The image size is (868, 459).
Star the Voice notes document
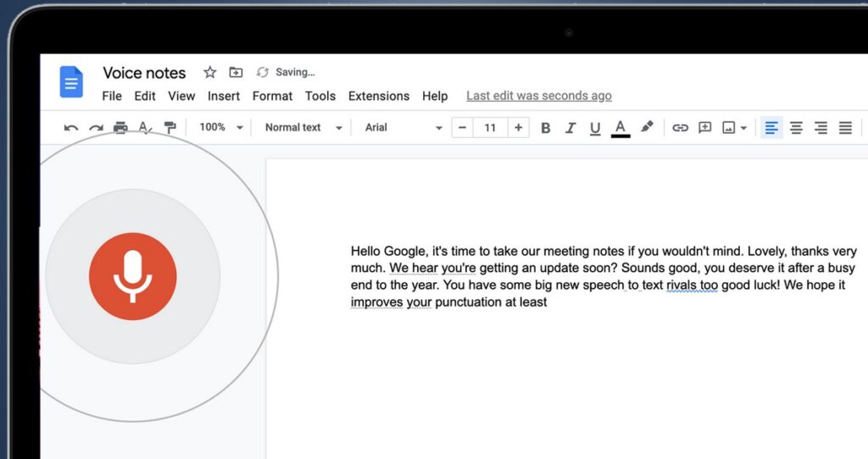[x=209, y=73]
